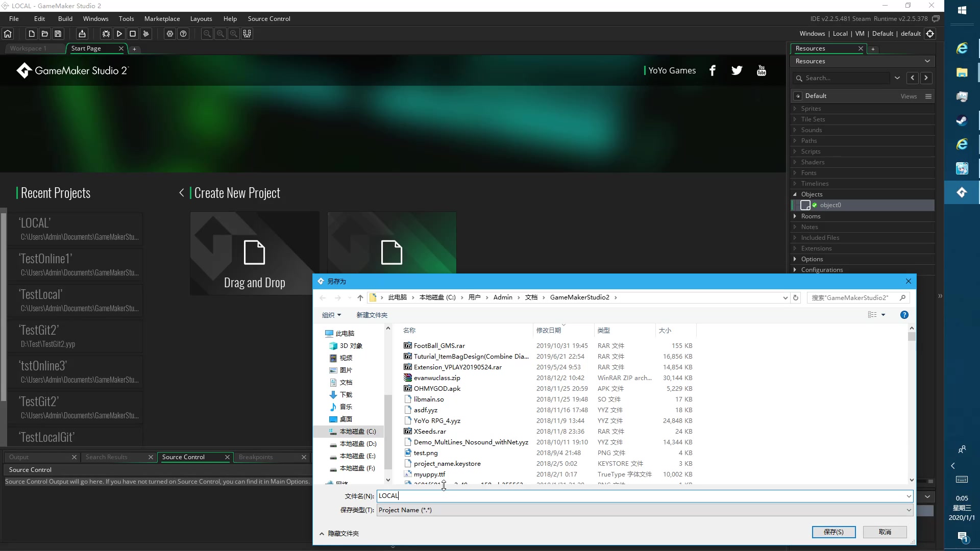
Task: Click the Create Executable package icon
Action: (82, 34)
